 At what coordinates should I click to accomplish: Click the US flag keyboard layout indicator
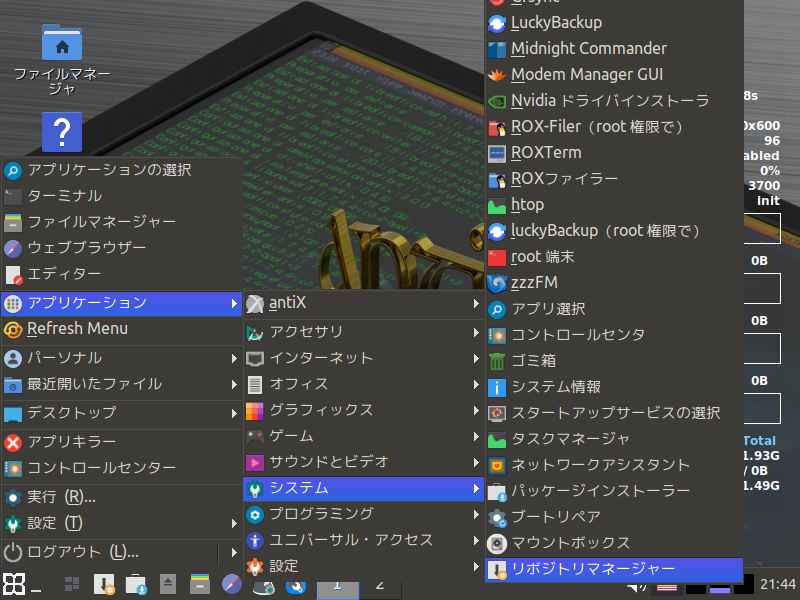[667, 589]
